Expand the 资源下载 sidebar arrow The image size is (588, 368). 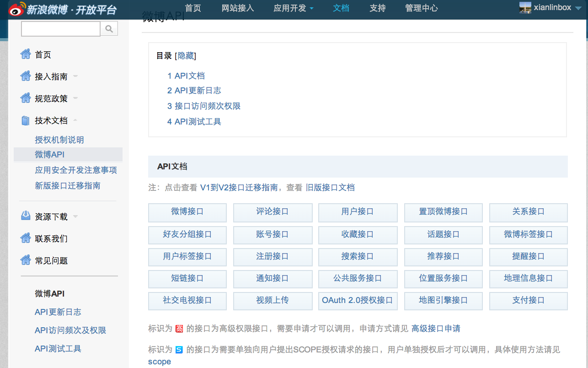pyautogui.click(x=75, y=216)
